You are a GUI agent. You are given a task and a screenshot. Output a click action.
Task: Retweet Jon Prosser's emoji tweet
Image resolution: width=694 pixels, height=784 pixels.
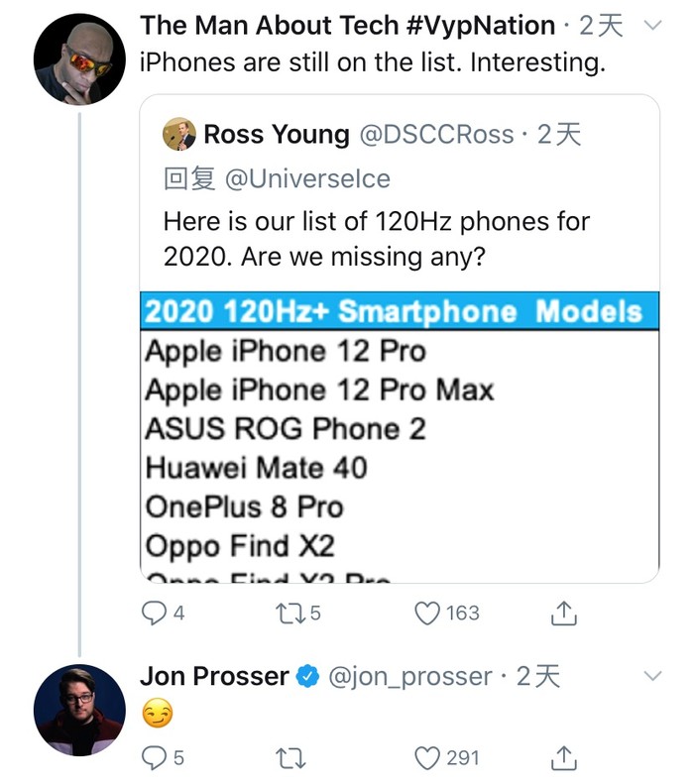coord(289,758)
